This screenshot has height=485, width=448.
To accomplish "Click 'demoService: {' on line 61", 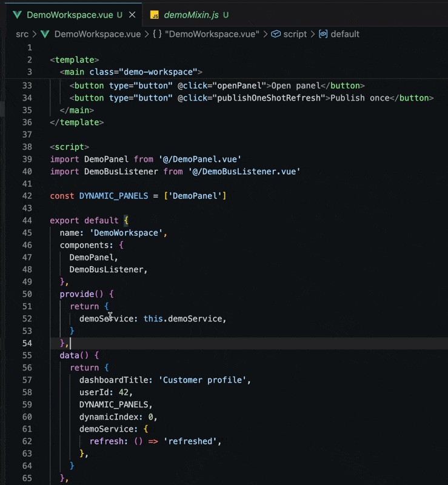I will [113, 429].
